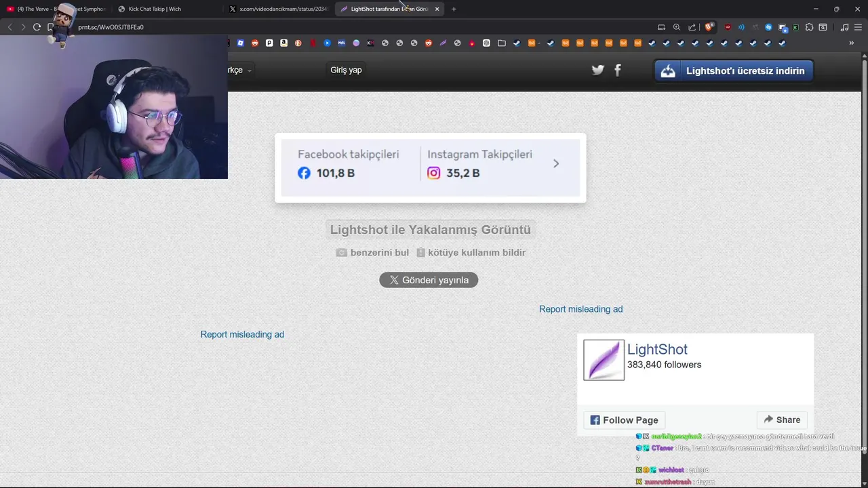Go back using browser back arrow

tap(9, 27)
